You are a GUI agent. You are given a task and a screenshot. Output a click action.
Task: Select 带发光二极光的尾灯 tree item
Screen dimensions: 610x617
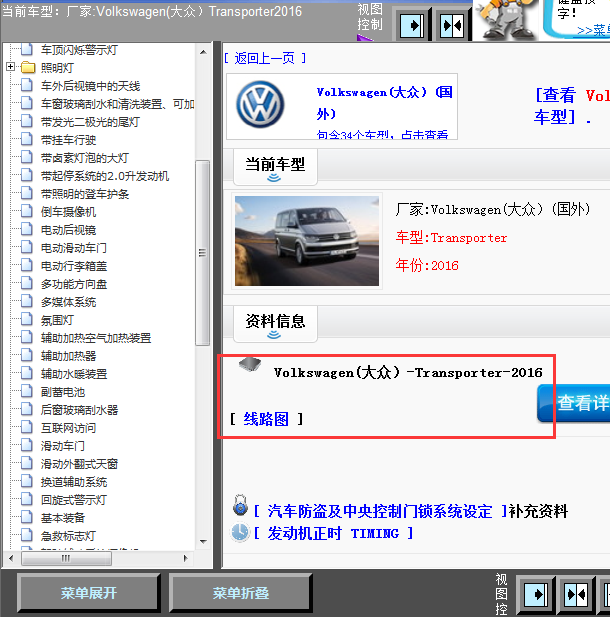[x=90, y=122]
